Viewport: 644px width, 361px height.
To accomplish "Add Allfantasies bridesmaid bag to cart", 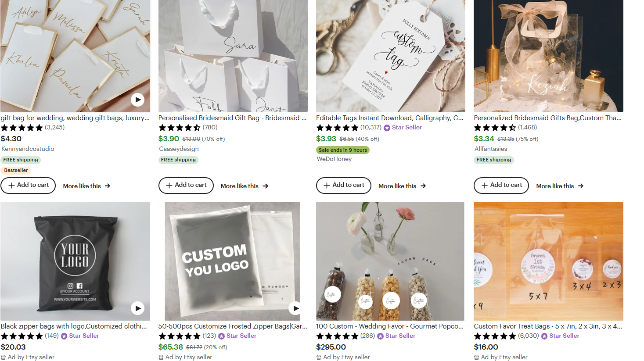I will [x=501, y=185].
